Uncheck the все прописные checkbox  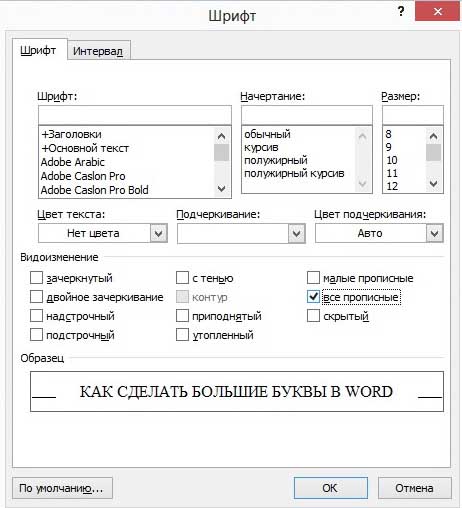point(313,296)
